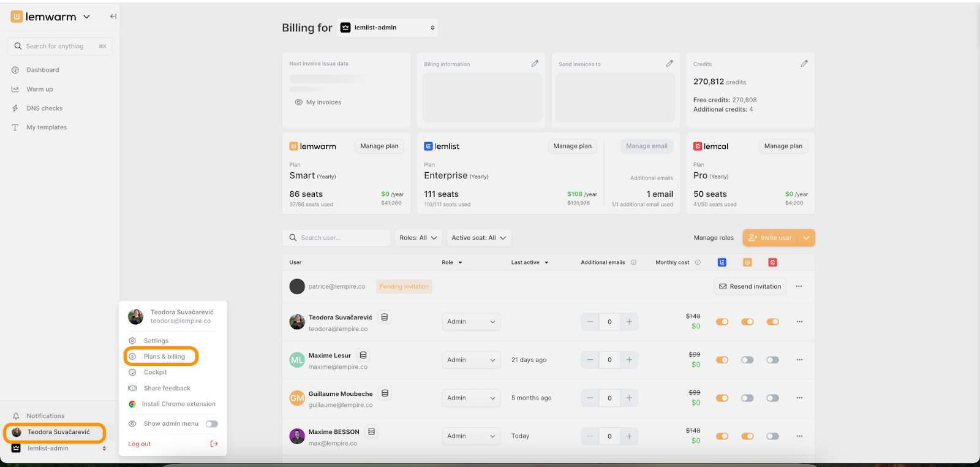Open Admin role dropdown for Teodora Suvačarević
Image resolution: width=980 pixels, height=467 pixels.
coord(470,322)
